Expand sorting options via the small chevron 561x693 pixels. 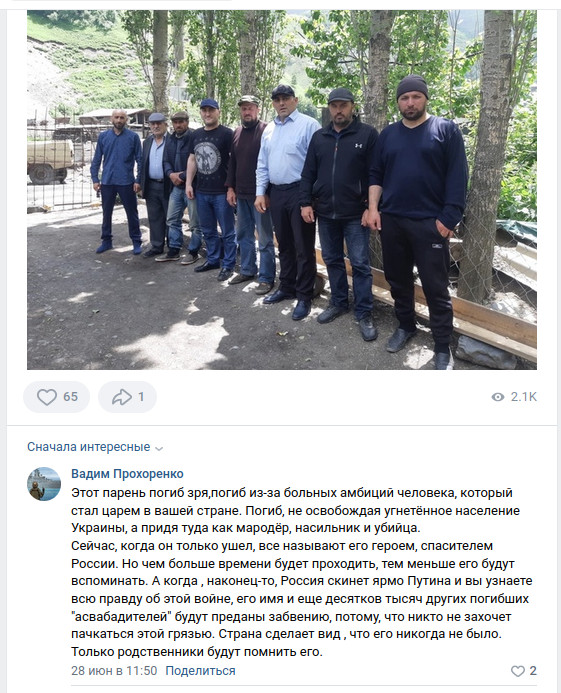point(159,448)
